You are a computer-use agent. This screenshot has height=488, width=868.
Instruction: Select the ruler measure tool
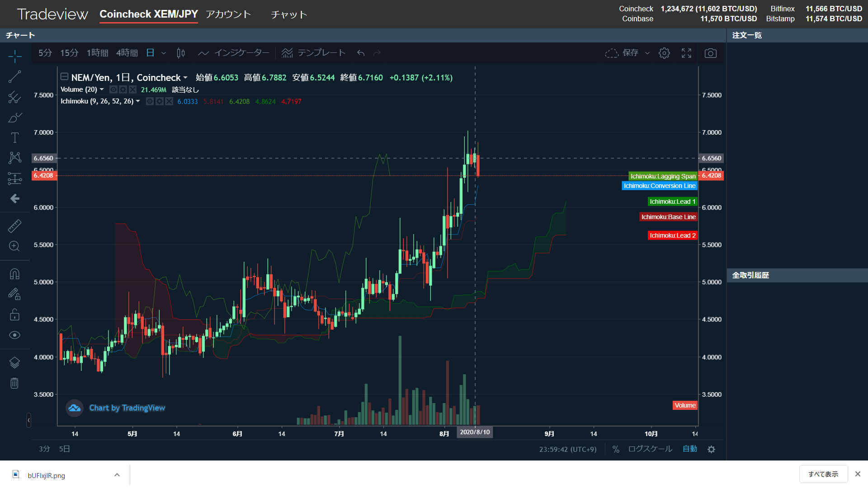pyautogui.click(x=14, y=226)
